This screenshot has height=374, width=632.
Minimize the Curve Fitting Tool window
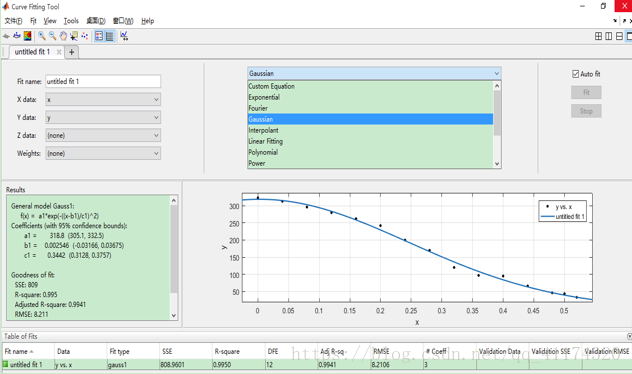(x=582, y=6)
